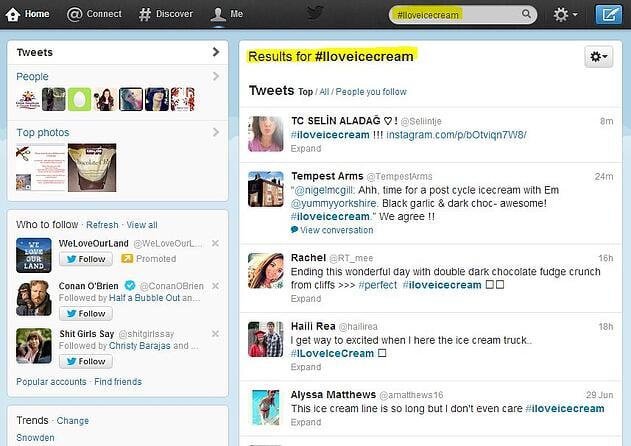Image resolution: width=631 pixels, height=446 pixels.
Task: Open the Top photos sidebar link
Action: 43,132
